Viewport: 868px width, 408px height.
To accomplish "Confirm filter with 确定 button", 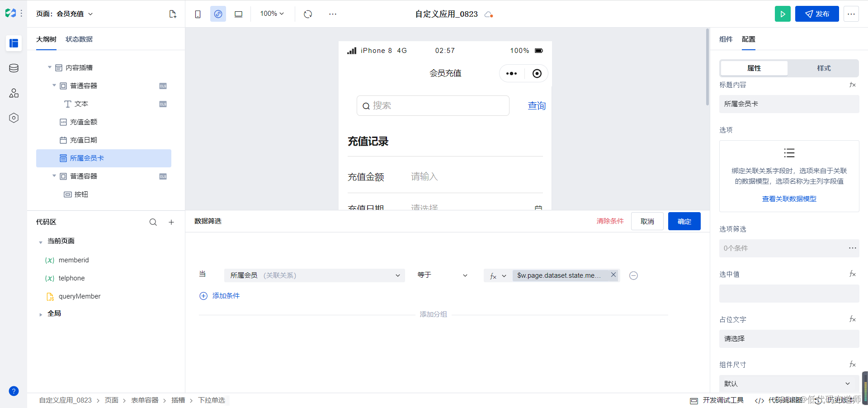I will point(684,221).
